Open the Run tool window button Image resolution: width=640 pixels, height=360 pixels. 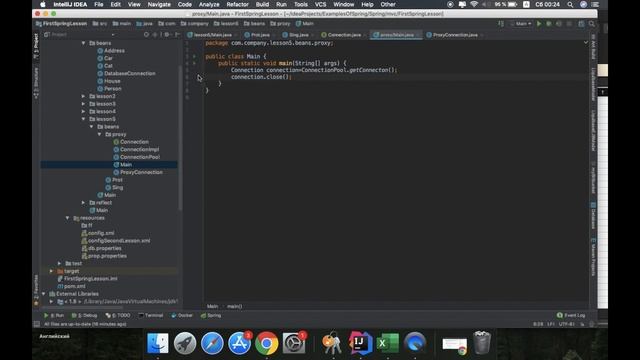(54, 316)
